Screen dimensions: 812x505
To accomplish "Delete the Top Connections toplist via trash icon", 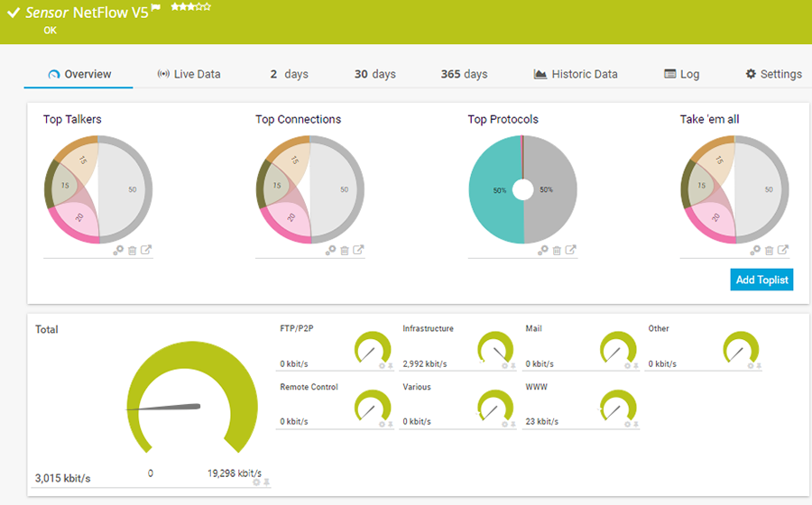I will point(345,251).
